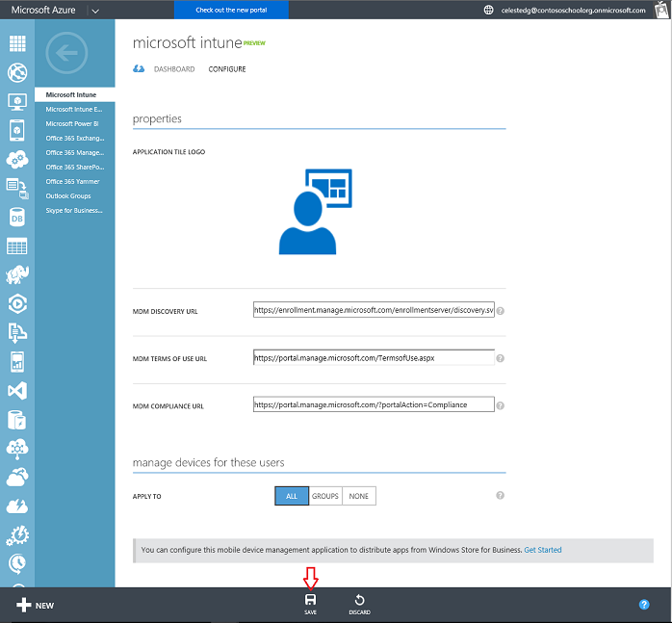Open the HDInsight elephant icon in sidebar
The height and width of the screenshot is (623, 672).
pyautogui.click(x=16, y=275)
